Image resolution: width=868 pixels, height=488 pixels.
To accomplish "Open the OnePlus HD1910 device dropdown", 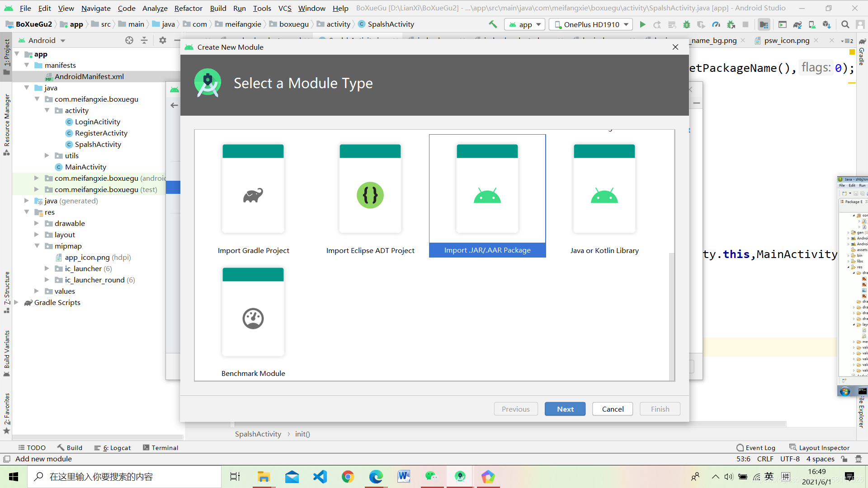I will click(x=591, y=24).
